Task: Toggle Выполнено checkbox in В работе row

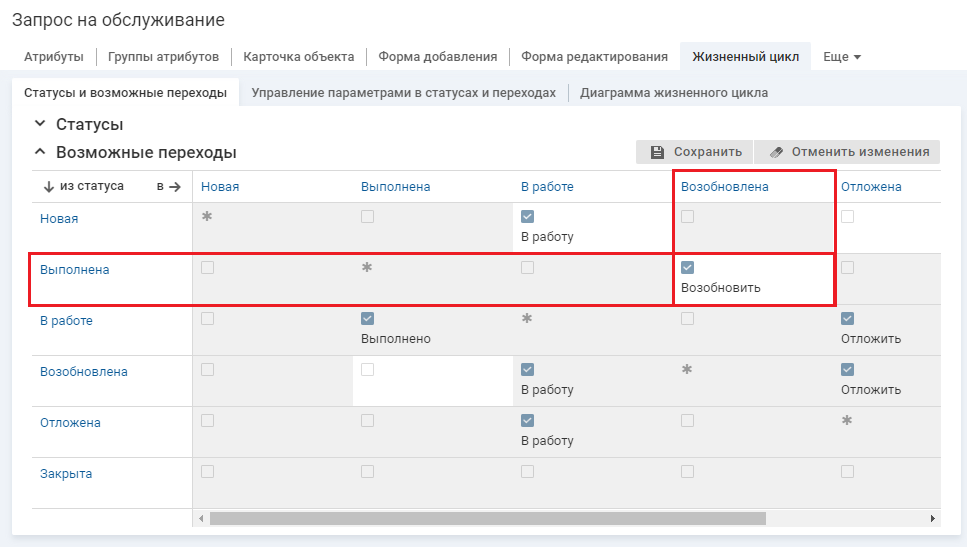Action: pos(368,319)
